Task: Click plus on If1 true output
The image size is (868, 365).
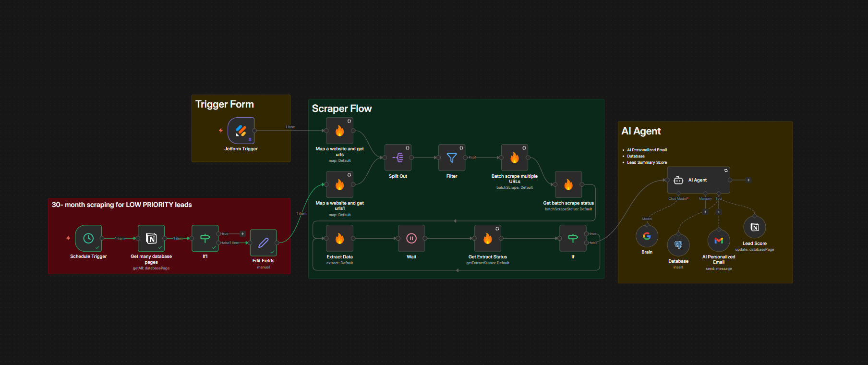Action: (x=242, y=234)
